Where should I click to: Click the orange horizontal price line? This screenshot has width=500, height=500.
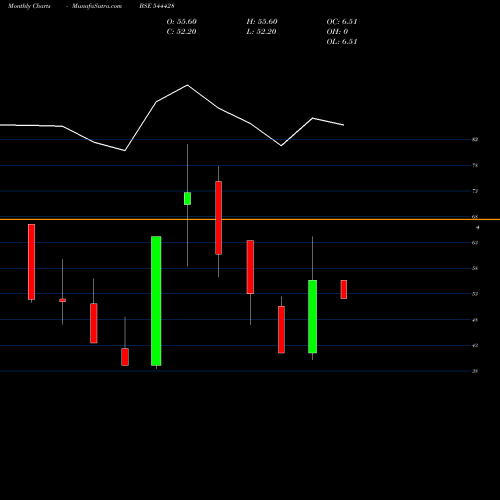(250, 219)
